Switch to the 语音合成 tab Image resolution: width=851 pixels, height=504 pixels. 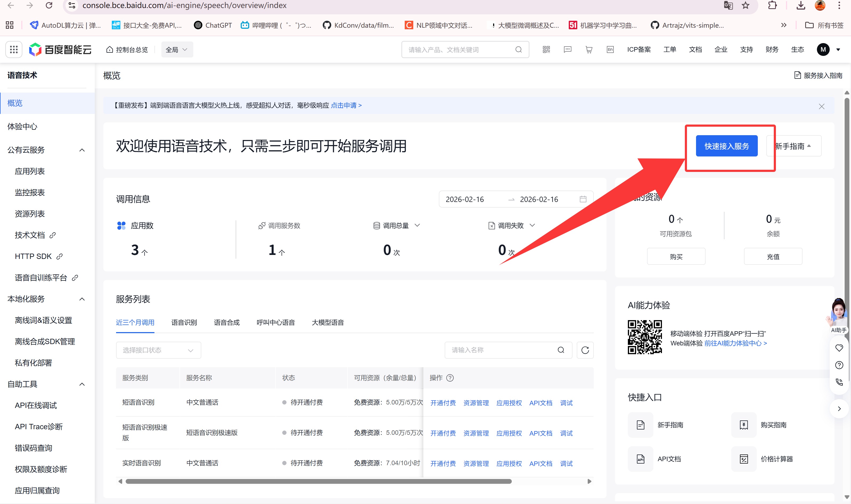227,323
